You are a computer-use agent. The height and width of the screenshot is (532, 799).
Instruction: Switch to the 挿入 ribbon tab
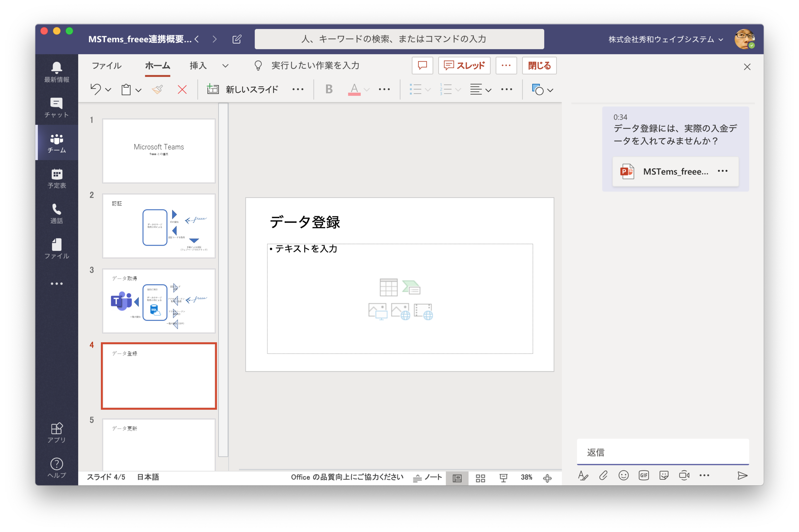[x=198, y=65]
